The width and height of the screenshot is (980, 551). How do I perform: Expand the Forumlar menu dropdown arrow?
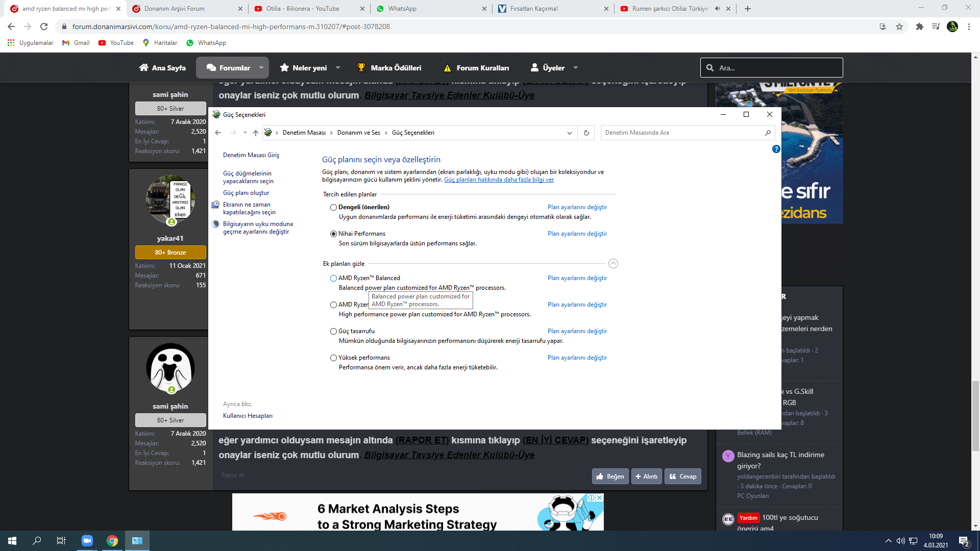(261, 68)
